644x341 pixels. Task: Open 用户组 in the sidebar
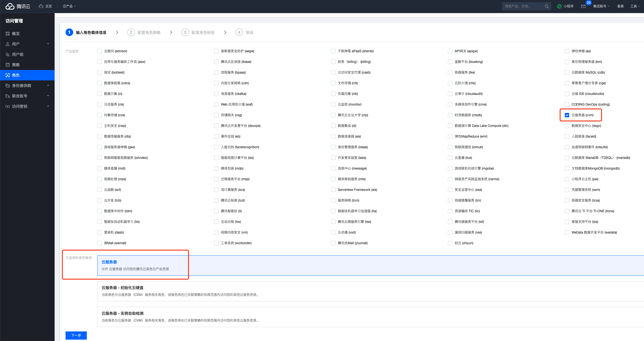click(27, 54)
